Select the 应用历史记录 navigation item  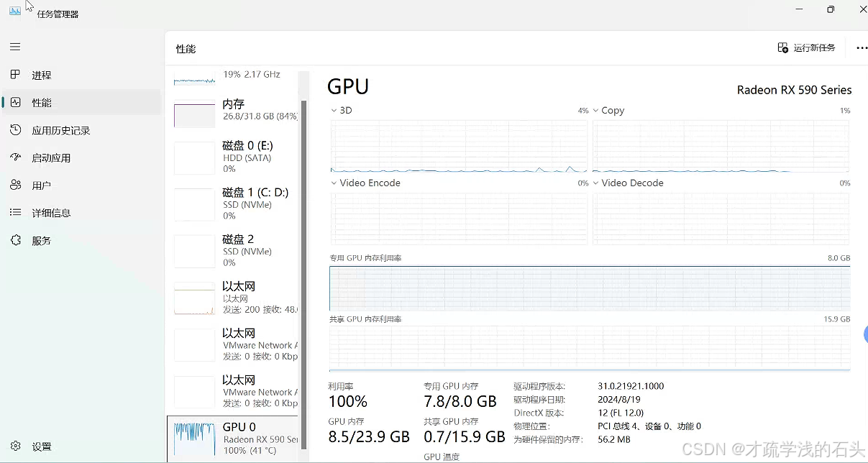tap(81, 130)
